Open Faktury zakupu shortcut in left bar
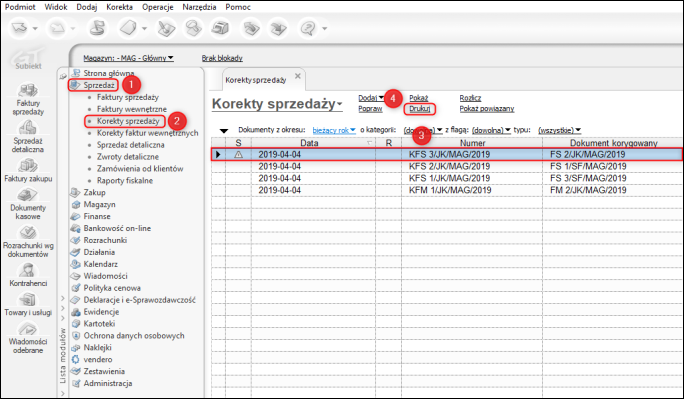This screenshot has width=684, height=399. [28, 171]
